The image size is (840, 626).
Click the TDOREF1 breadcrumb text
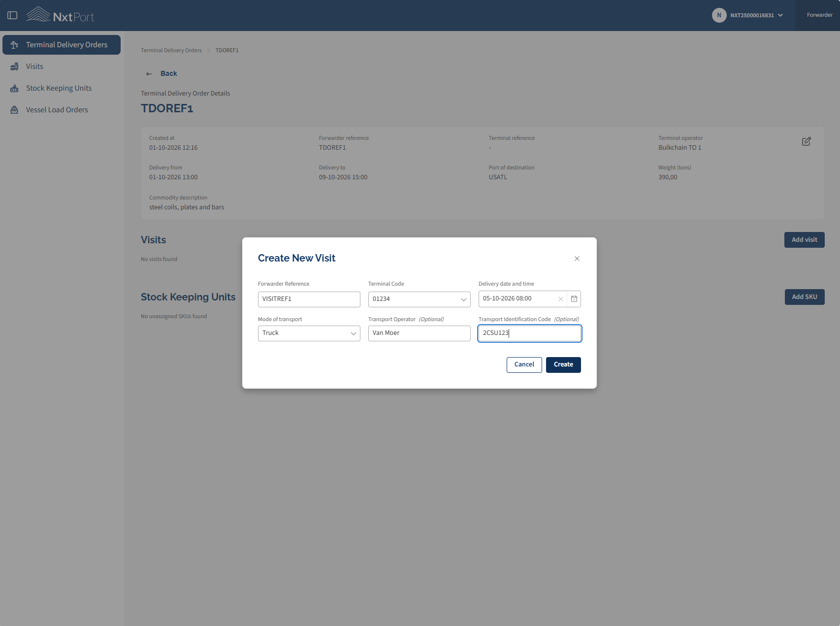point(227,50)
